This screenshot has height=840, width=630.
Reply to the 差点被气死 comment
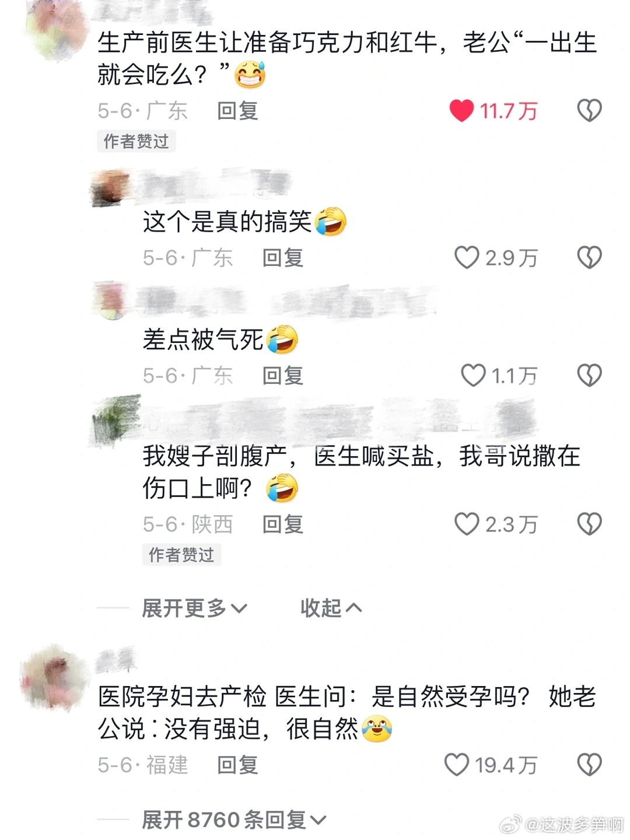[x=283, y=375]
